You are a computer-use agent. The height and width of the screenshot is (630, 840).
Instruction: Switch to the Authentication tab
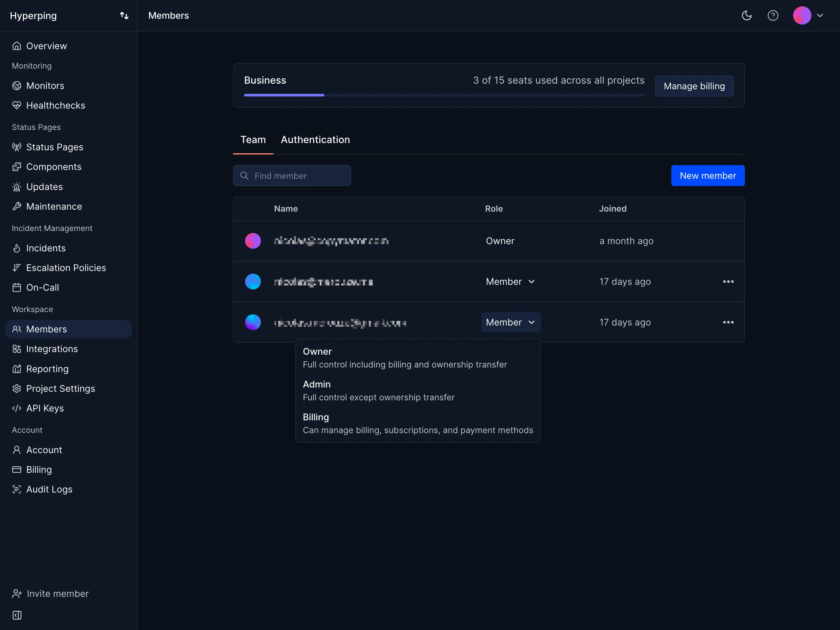(315, 140)
